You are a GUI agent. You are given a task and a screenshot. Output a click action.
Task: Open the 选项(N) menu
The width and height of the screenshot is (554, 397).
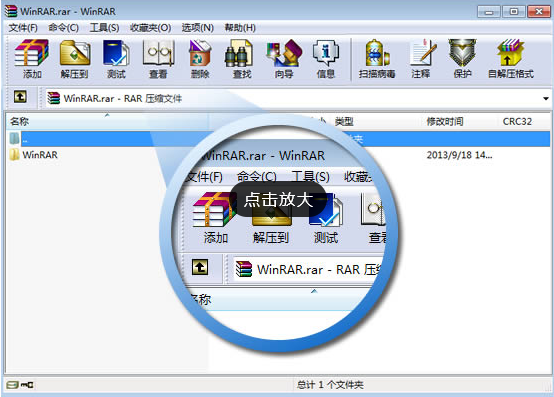click(198, 28)
